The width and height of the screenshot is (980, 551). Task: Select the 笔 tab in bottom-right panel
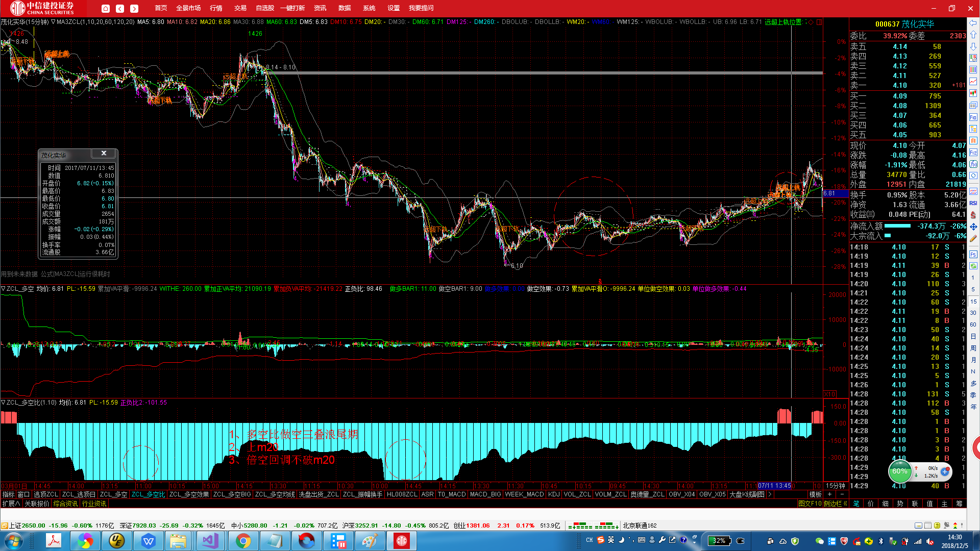[x=856, y=504]
